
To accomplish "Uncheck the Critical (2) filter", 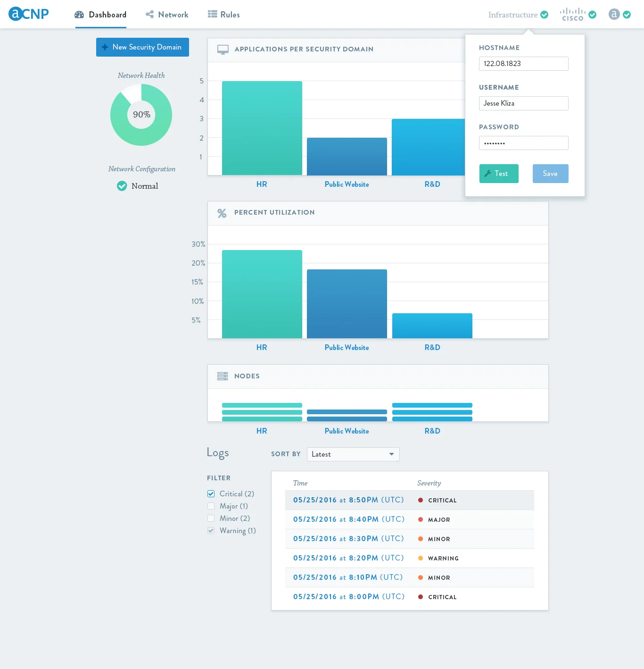I will click(211, 493).
